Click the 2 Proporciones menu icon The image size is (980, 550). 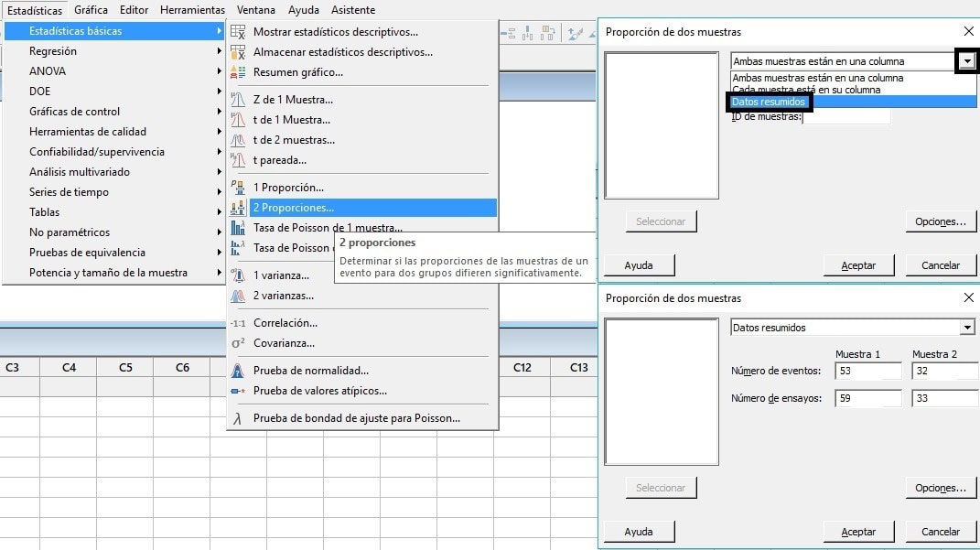point(238,208)
